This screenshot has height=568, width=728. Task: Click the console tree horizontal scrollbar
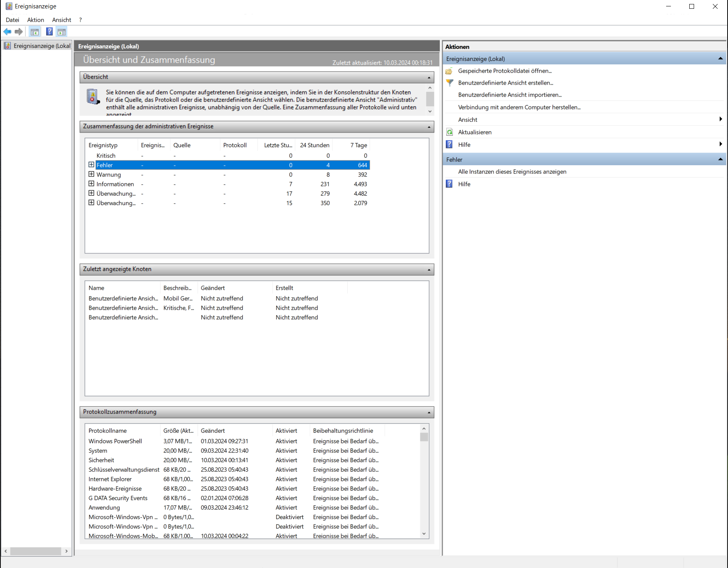click(36, 551)
